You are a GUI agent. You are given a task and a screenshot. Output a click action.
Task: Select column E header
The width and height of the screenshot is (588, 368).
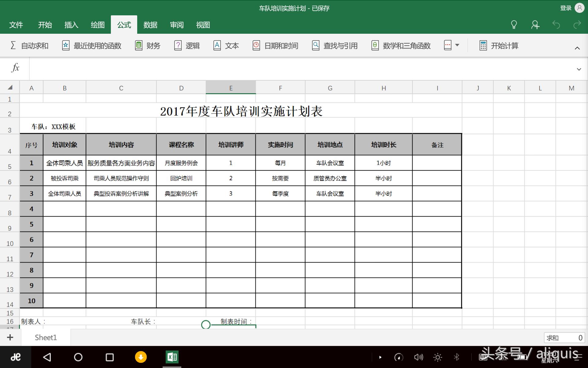231,87
